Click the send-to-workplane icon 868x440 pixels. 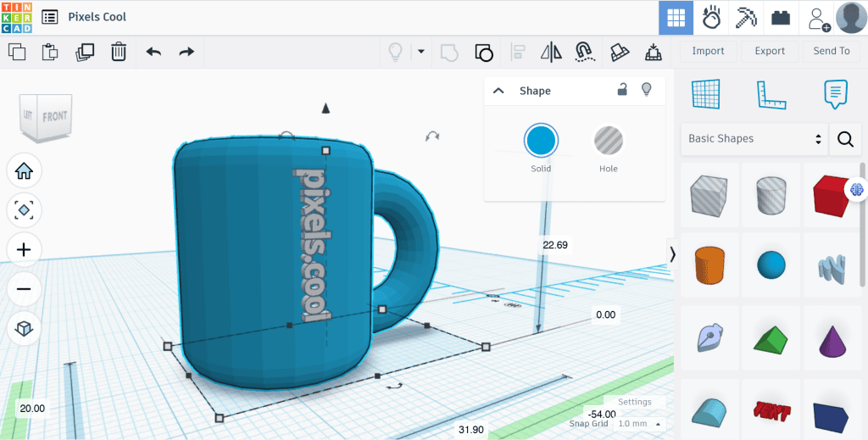pos(620,52)
